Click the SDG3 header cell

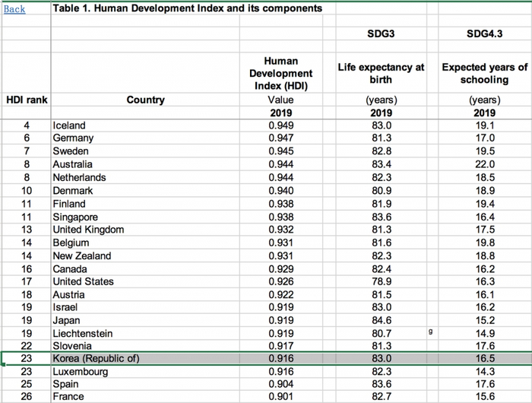[x=380, y=35]
